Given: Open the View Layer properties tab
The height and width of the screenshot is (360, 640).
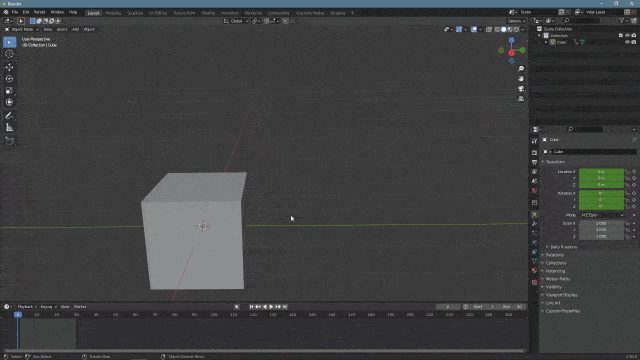Looking at the screenshot, I should click(534, 172).
